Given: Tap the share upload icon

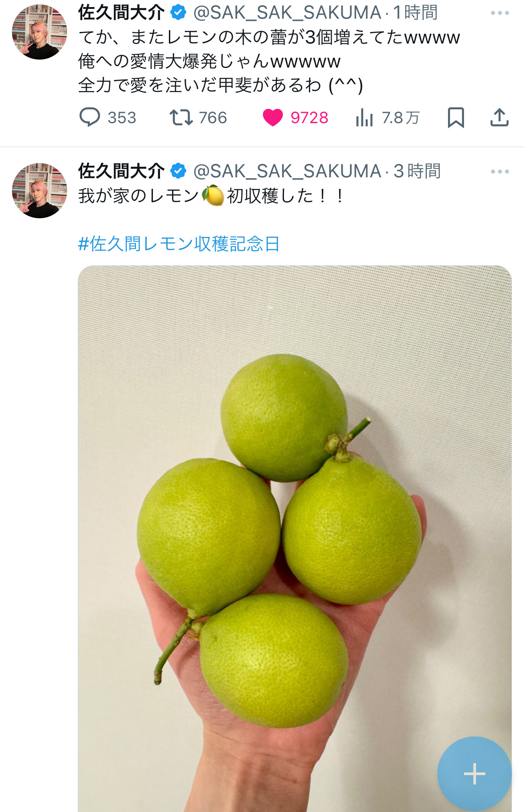Looking at the screenshot, I should (x=500, y=117).
